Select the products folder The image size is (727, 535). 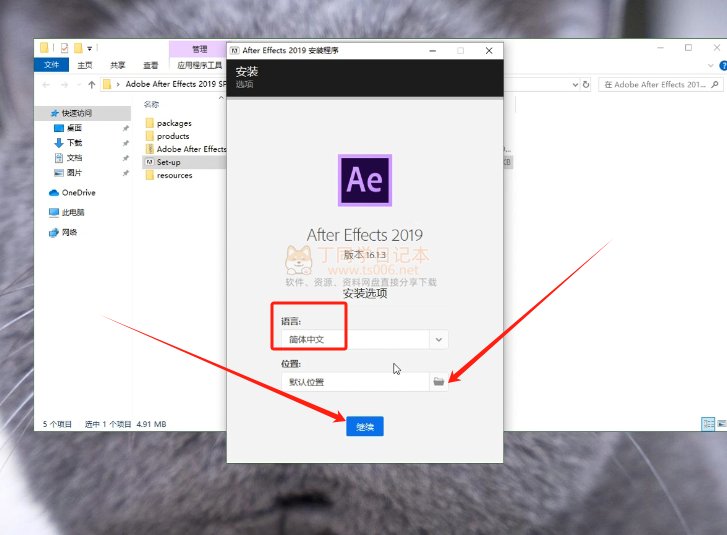tap(173, 136)
